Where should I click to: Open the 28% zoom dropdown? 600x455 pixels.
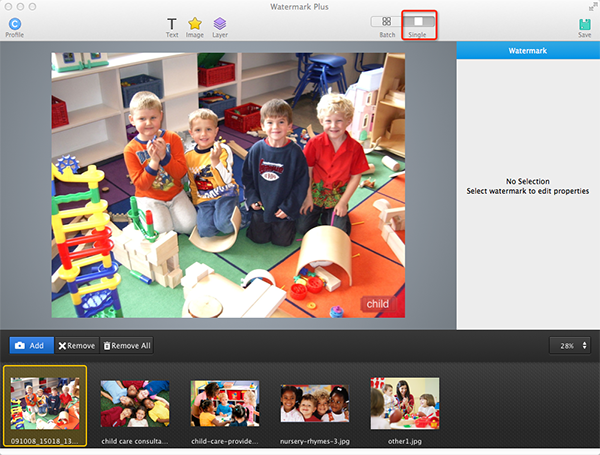[570, 345]
